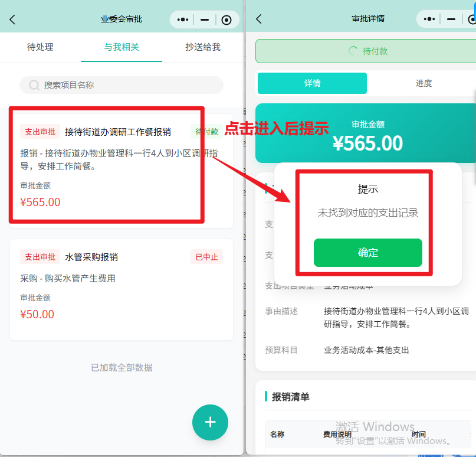This screenshot has height=457, width=476.
Task: Switch to the 待处理 tab
Action: coord(40,47)
